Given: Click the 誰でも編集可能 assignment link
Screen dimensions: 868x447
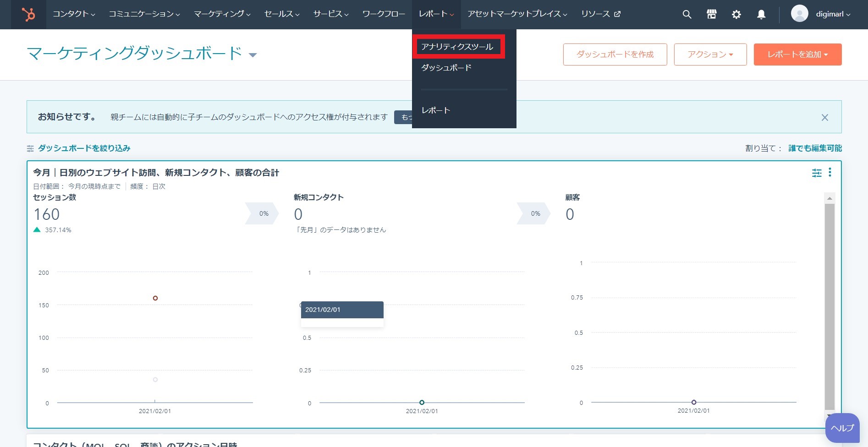Looking at the screenshot, I should point(815,148).
